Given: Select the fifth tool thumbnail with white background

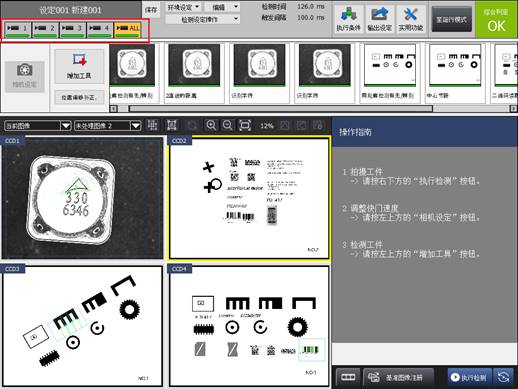Looking at the screenshot, I should point(389,73).
